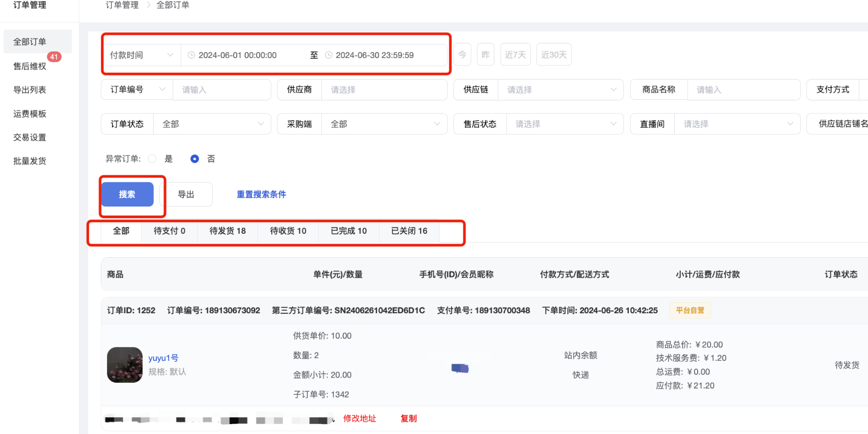
Task: Open the 订单状态 dropdown
Action: pos(212,124)
